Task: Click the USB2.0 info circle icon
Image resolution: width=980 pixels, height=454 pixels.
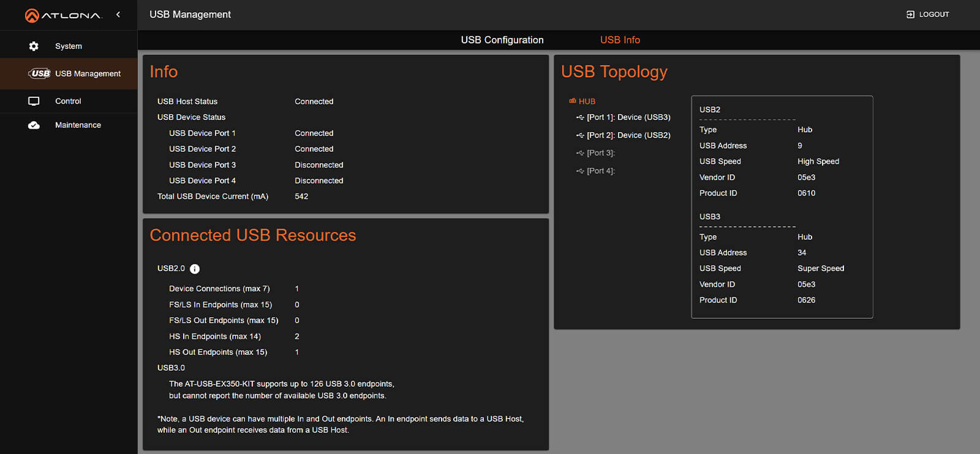Action: click(195, 269)
